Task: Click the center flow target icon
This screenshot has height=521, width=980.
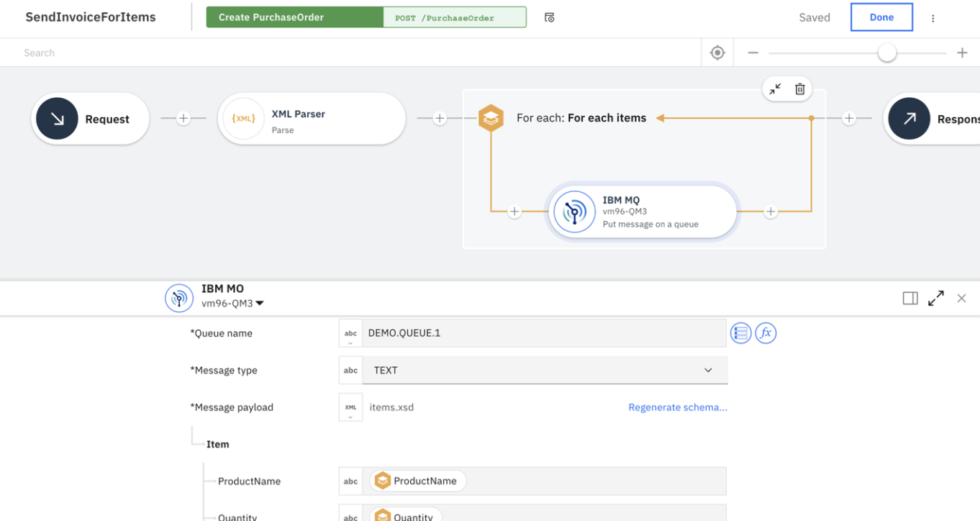Action: 717,53
